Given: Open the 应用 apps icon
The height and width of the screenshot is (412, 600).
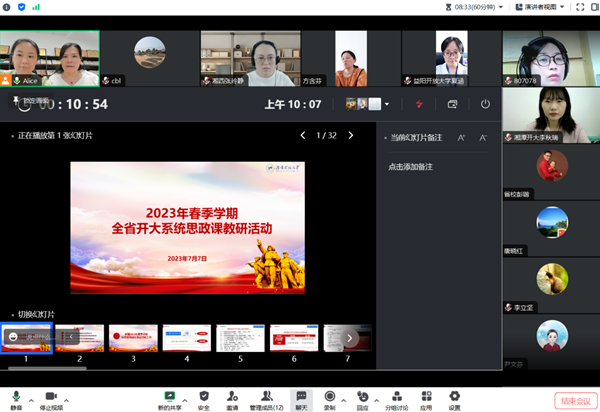Looking at the screenshot, I should 426,400.
